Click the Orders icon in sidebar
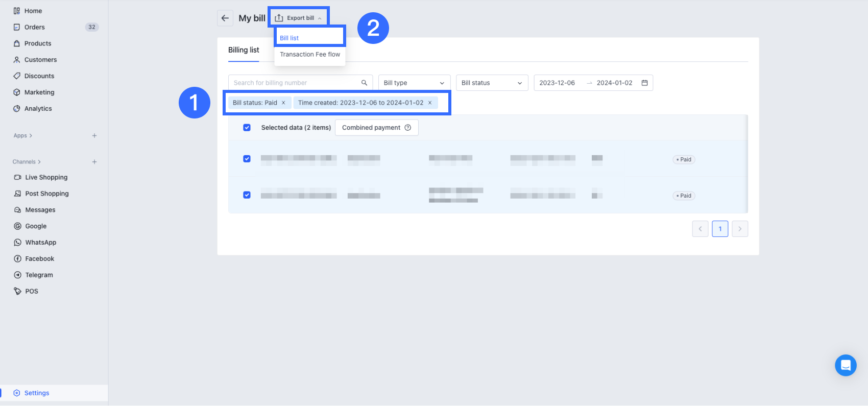868x406 pixels. (x=17, y=27)
